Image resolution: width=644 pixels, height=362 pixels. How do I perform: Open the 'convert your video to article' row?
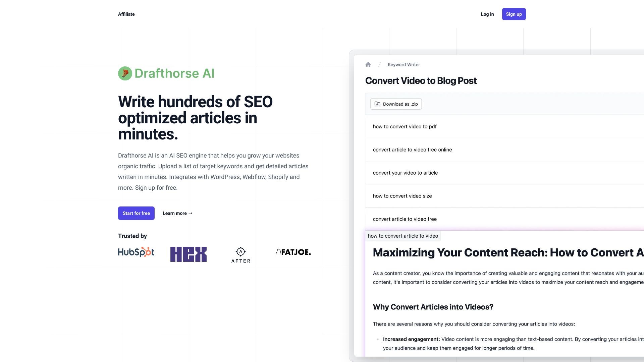tap(405, 173)
